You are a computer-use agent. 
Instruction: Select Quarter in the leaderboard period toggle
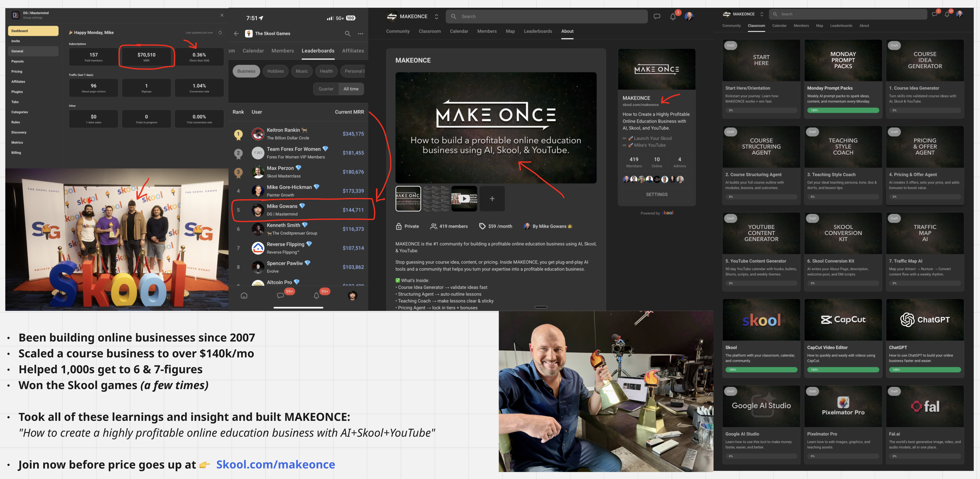pos(326,89)
